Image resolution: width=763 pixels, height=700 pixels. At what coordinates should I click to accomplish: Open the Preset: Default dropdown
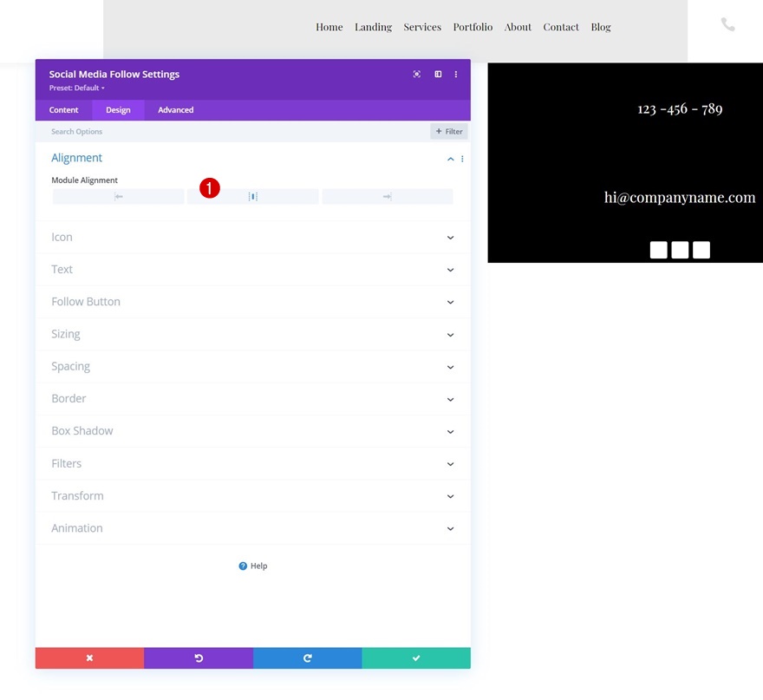pyautogui.click(x=77, y=88)
